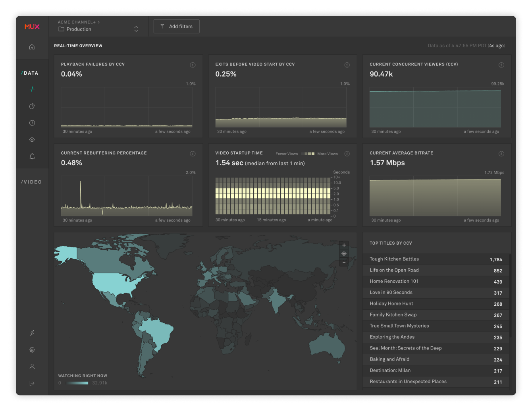Select Holiday Home Hunt row

436,304
